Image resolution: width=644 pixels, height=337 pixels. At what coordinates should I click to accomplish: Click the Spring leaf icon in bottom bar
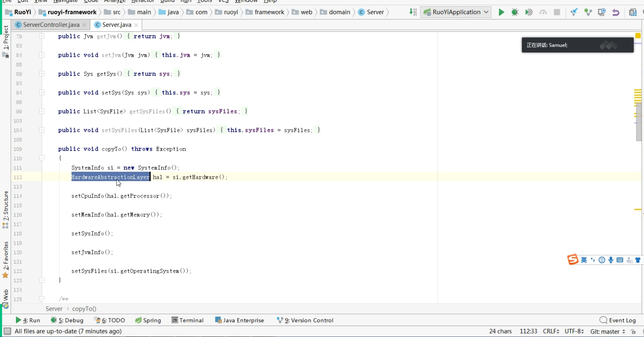click(138, 320)
